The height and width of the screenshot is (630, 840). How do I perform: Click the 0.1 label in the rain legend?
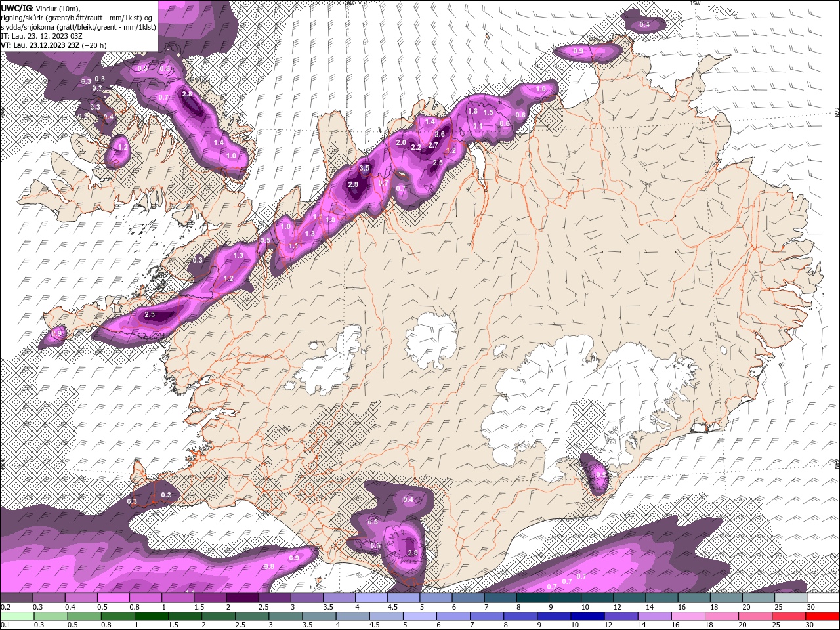click(5, 625)
